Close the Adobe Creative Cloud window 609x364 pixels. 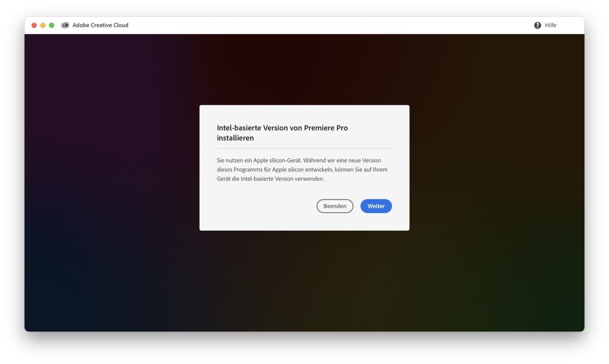[34, 25]
